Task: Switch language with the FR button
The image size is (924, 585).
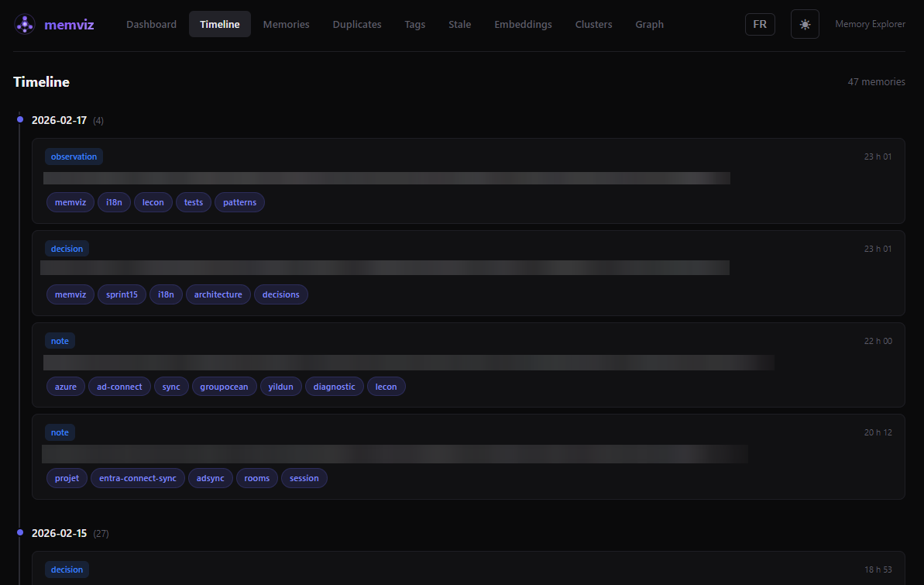Action: coord(760,24)
